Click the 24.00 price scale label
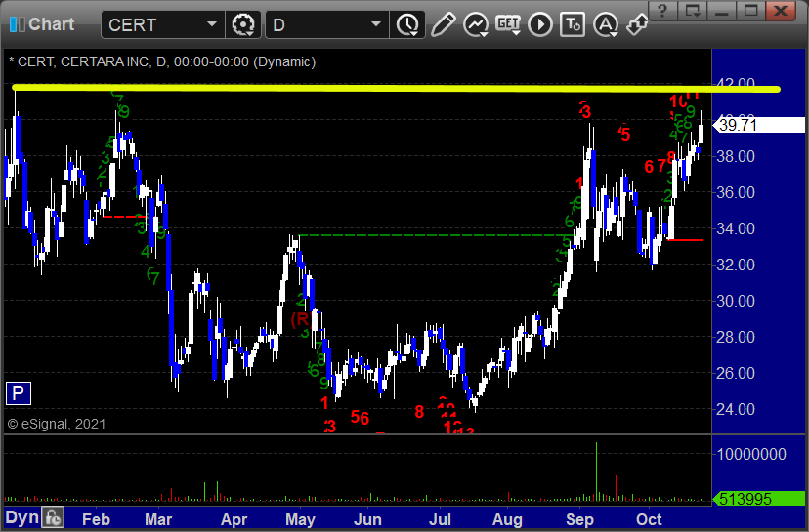809x532 pixels. 736,409
